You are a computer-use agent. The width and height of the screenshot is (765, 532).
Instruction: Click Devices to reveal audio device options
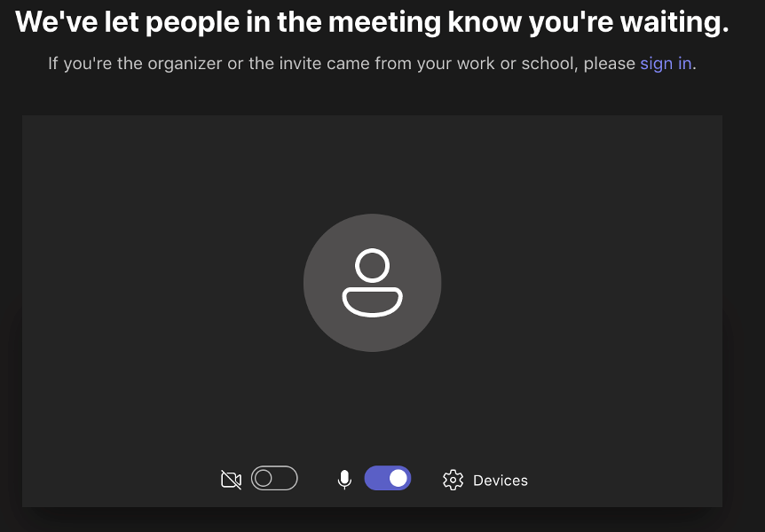(501, 480)
